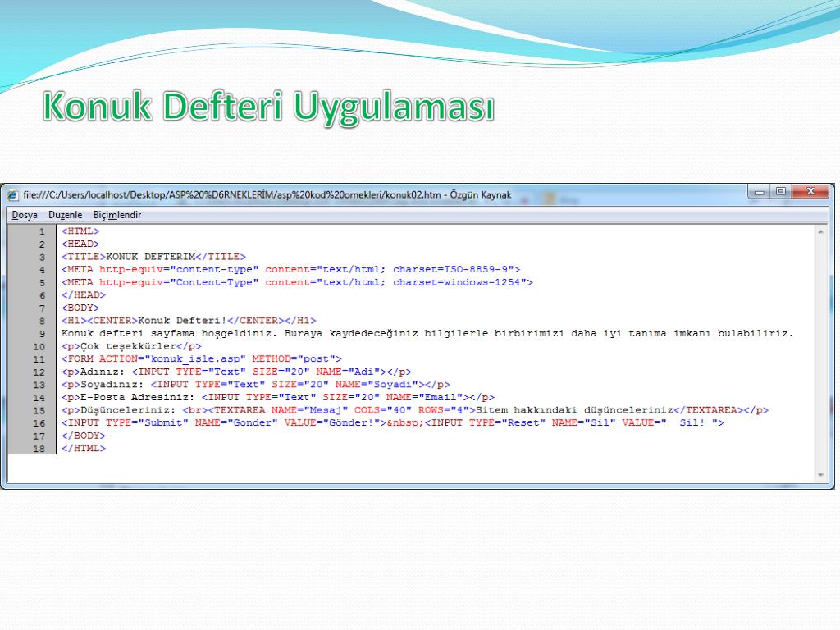This screenshot has height=630, width=840.
Task: Click METHOD="post" attribute on line 11
Action: pyautogui.click(x=294, y=359)
